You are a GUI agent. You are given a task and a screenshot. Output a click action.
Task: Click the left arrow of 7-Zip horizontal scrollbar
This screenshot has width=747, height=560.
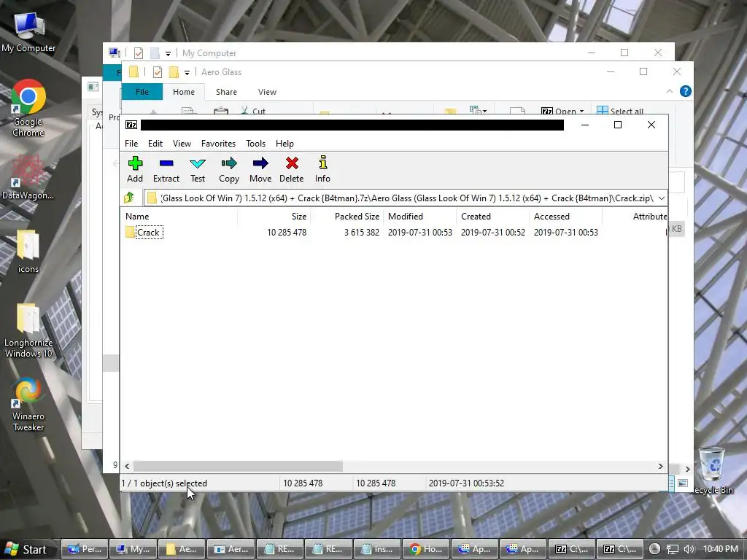point(127,466)
